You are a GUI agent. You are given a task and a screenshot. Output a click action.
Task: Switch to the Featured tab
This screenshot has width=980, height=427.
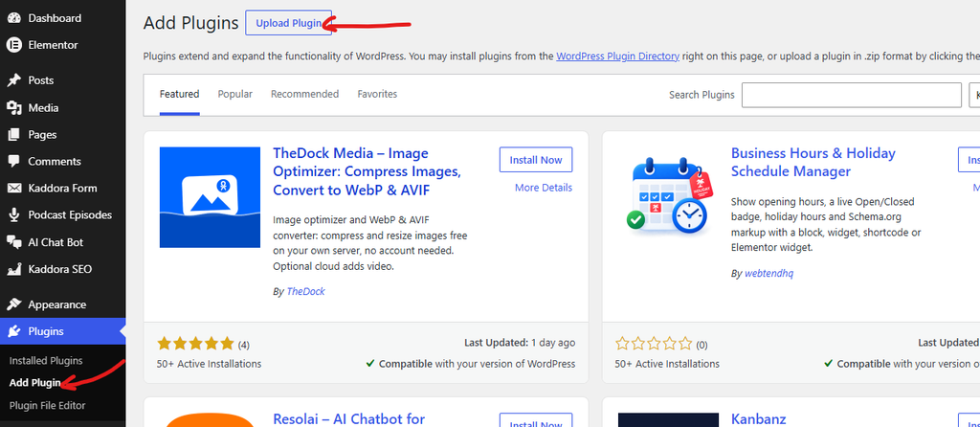[x=179, y=95]
